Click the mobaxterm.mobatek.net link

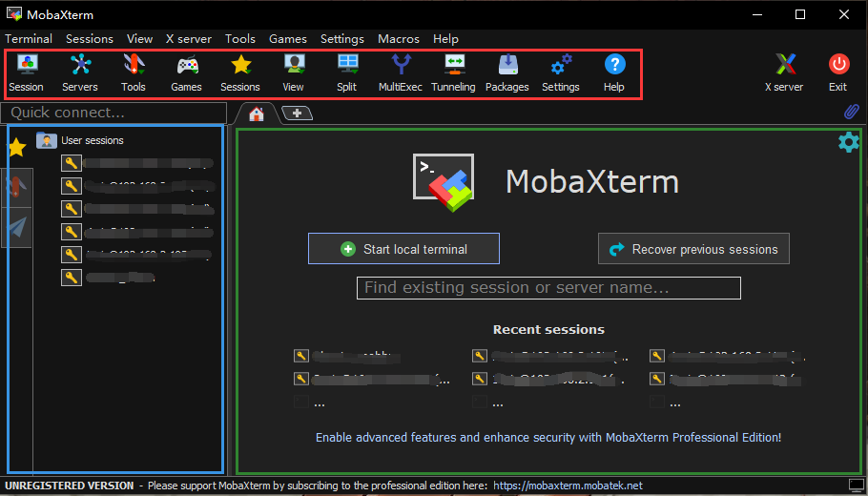[x=568, y=486]
